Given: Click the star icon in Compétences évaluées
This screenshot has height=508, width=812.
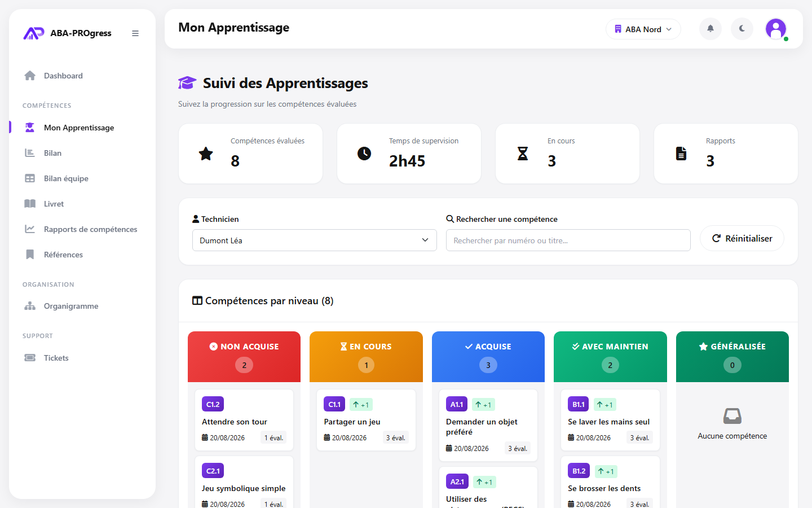Looking at the screenshot, I should pos(206,154).
